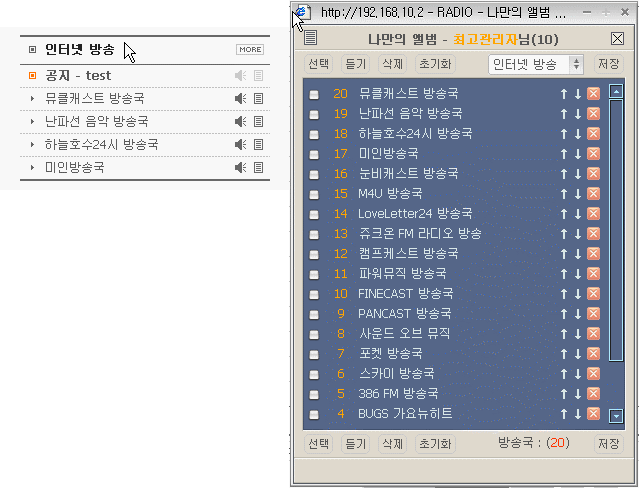
Task: Check the box for 10 FINECAST 방송국
Action: (314, 294)
